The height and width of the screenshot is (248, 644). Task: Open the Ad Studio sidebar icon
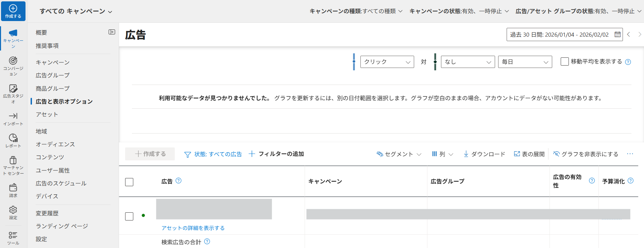coord(13,89)
